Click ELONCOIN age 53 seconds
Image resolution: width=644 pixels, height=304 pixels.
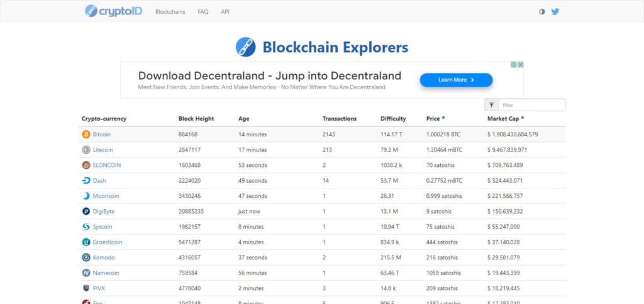(x=253, y=165)
